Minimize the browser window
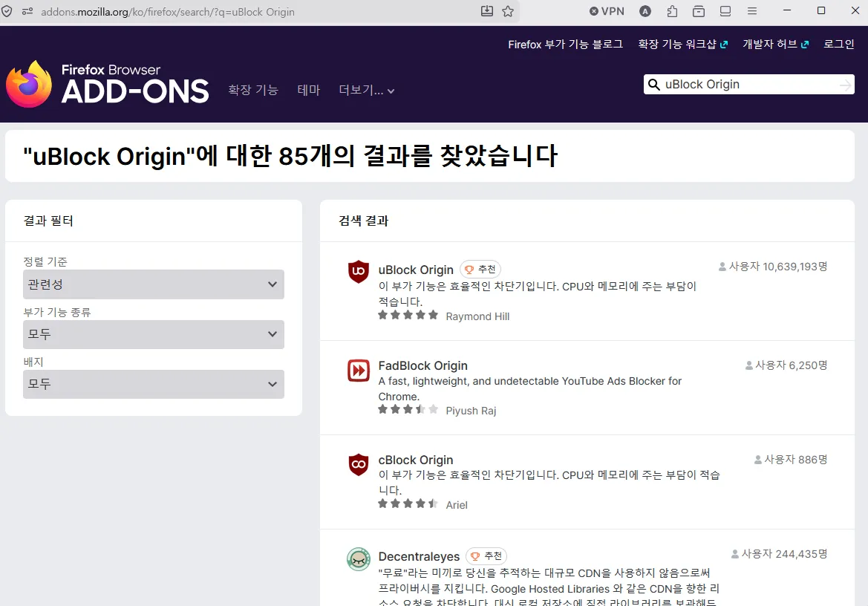 click(x=786, y=10)
